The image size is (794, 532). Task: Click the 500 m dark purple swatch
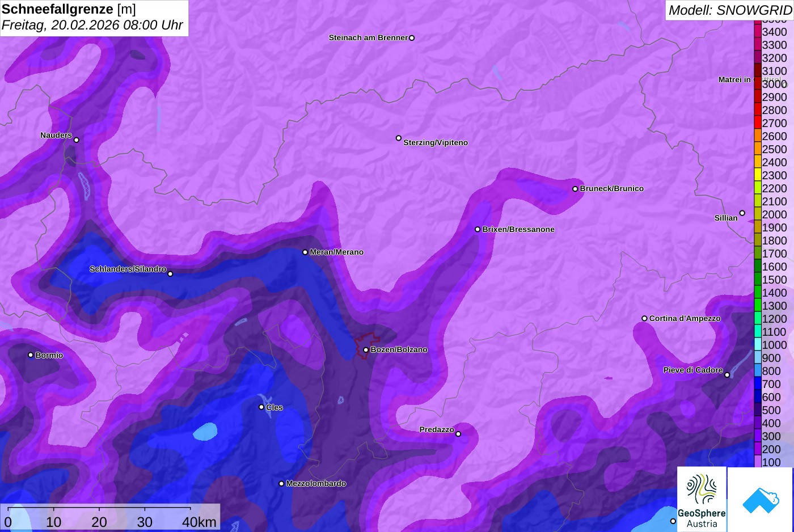click(x=758, y=409)
